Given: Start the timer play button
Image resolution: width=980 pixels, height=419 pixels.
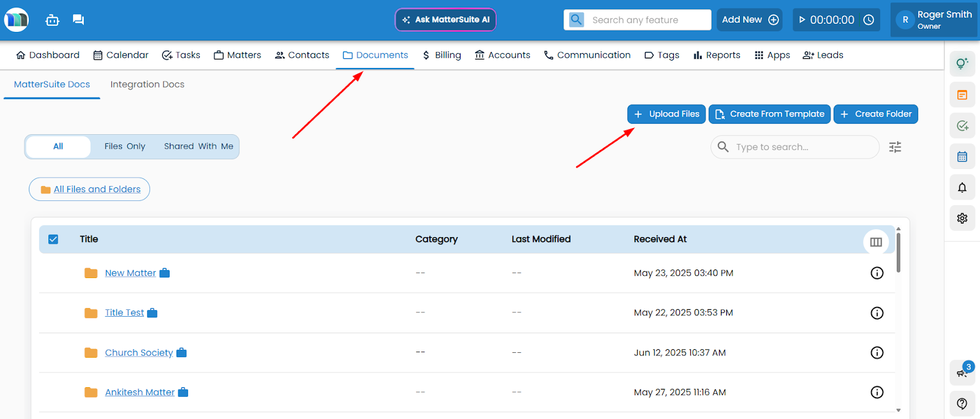Looking at the screenshot, I should coord(802,20).
